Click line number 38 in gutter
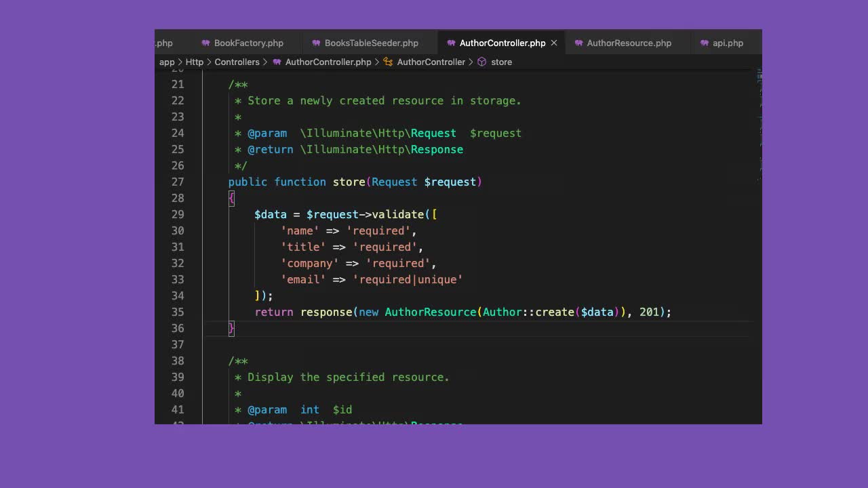The width and height of the screenshot is (868, 488). click(x=178, y=361)
